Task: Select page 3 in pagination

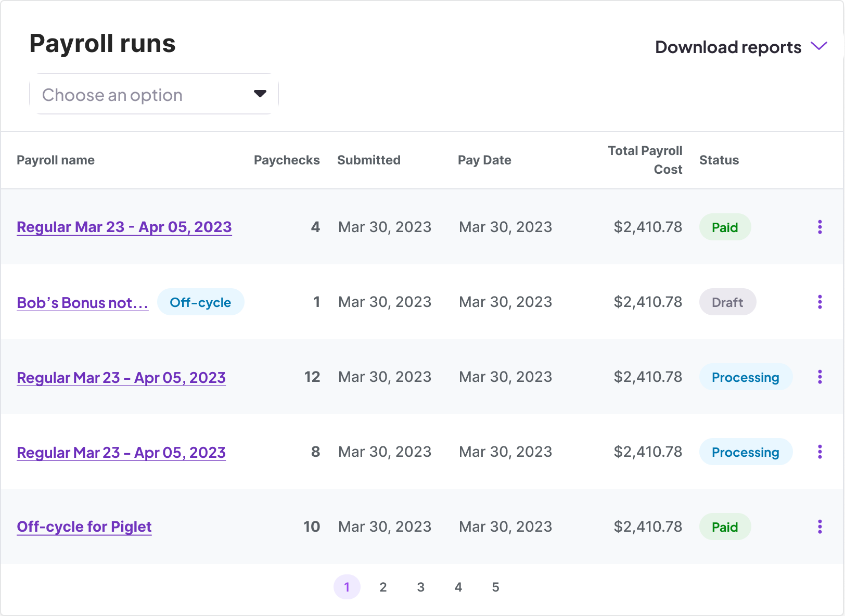Action: click(x=420, y=587)
